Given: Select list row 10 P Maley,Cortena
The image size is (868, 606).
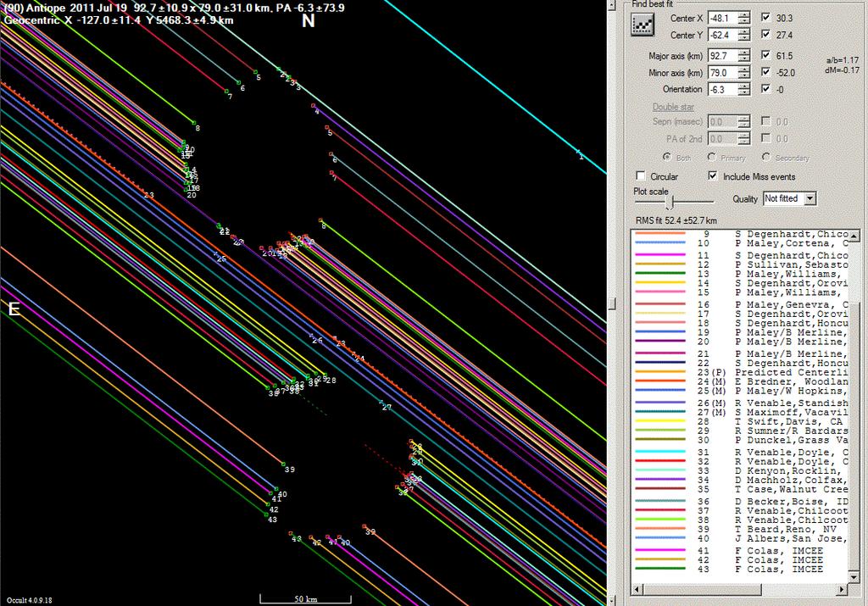Looking at the screenshot, I should (x=739, y=243).
